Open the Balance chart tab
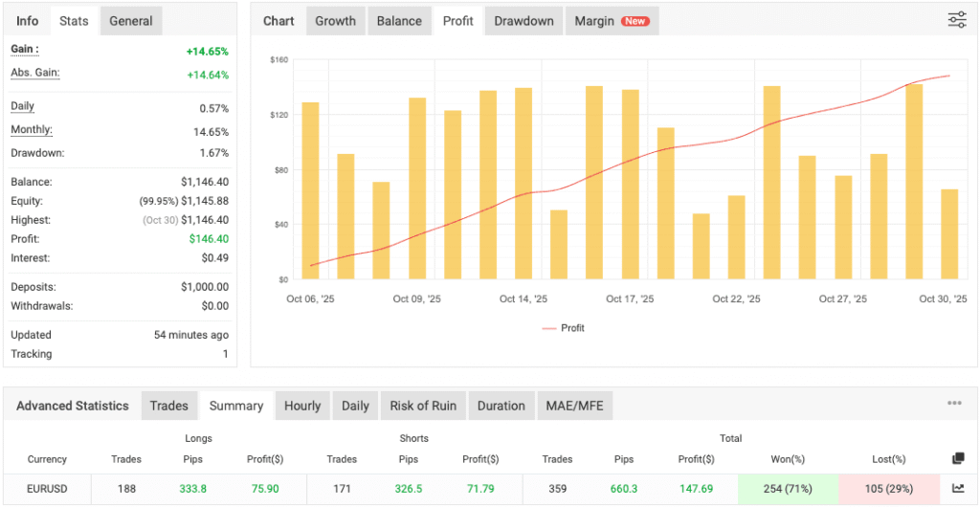 click(399, 21)
